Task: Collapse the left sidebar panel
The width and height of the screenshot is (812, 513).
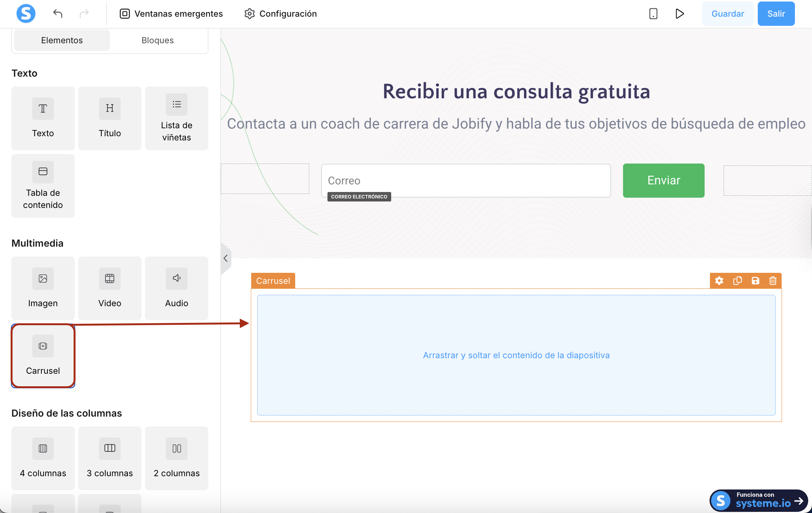Action: click(225, 258)
